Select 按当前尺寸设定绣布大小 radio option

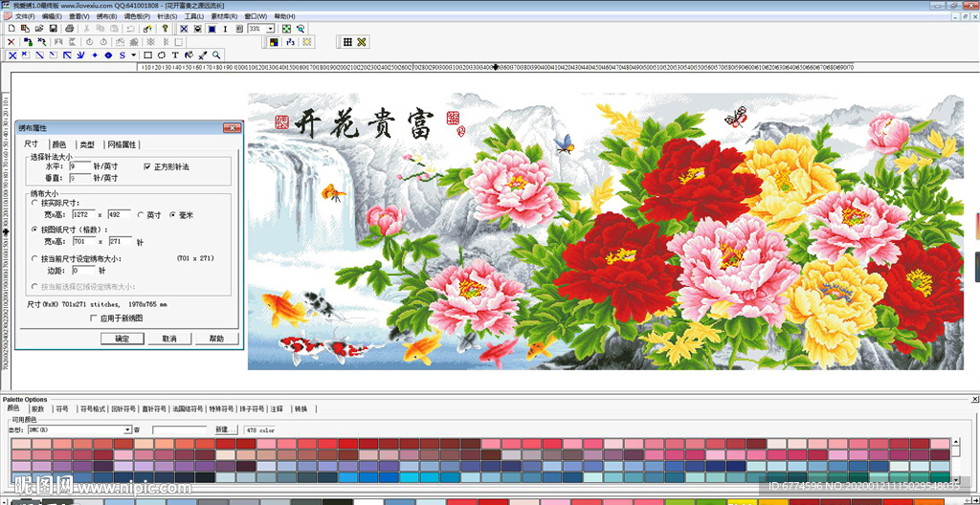(34, 257)
